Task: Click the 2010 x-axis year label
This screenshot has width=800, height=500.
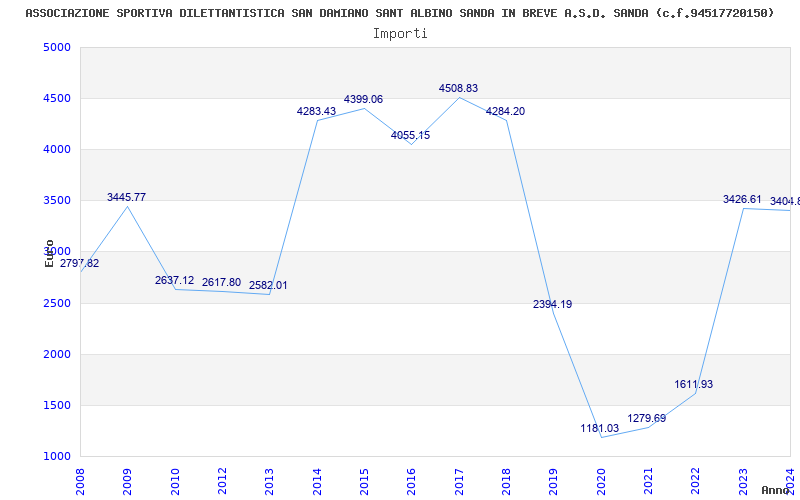Action: tap(175, 481)
